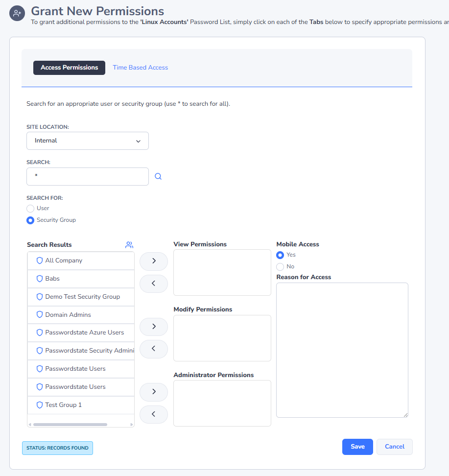Cancel the permission changes
This screenshot has height=476, width=449.
[x=394, y=447]
